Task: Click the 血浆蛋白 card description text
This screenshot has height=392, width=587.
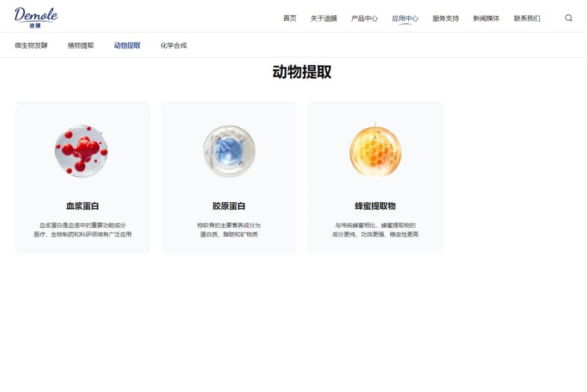Action: (83, 230)
